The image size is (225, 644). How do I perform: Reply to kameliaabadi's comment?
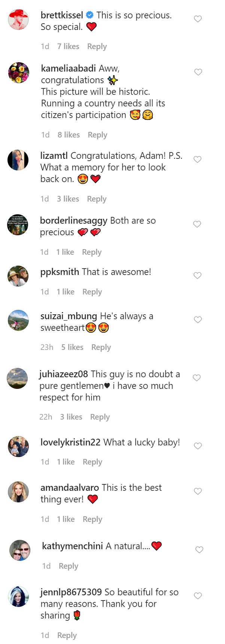point(97,135)
